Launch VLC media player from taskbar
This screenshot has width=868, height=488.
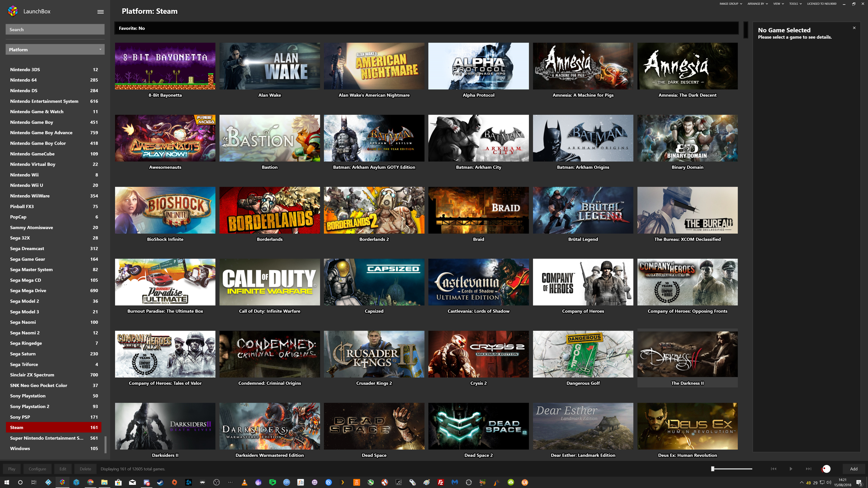point(244,482)
